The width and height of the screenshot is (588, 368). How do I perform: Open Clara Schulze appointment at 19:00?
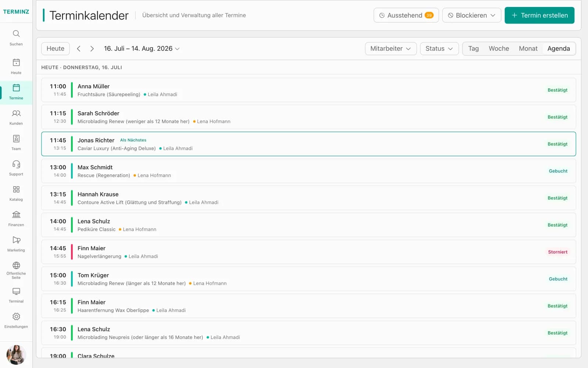[x=308, y=353]
